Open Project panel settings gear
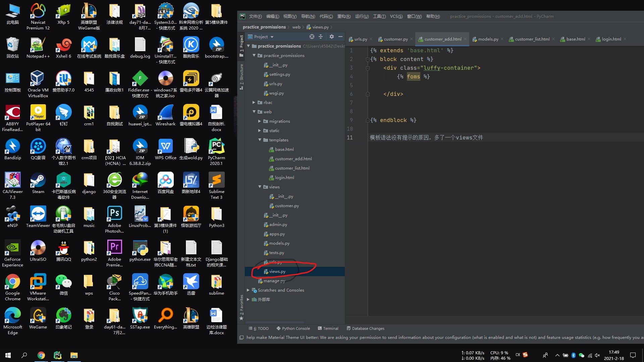 click(331, 37)
